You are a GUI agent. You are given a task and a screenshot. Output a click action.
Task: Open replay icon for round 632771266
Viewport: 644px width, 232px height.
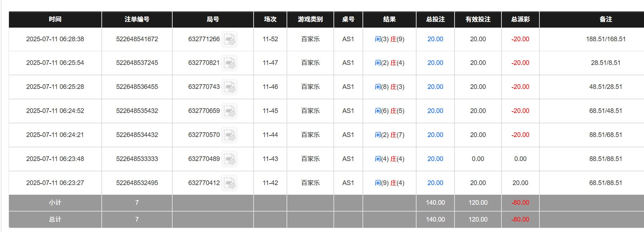tap(229, 39)
